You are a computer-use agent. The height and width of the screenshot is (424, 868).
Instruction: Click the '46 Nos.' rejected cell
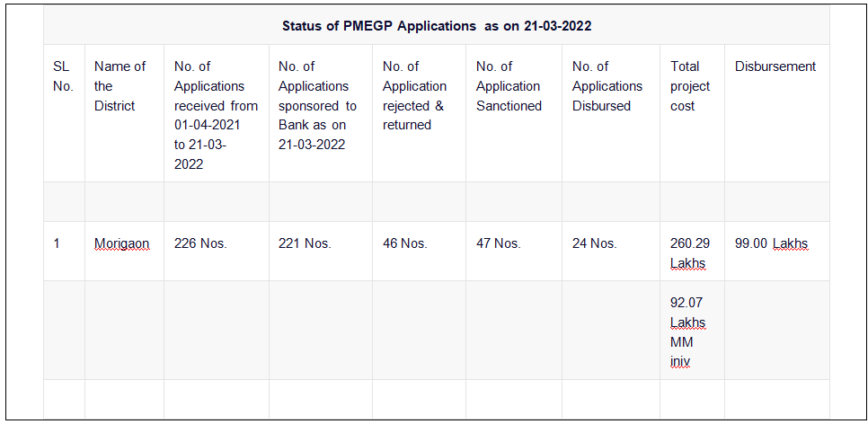point(419,251)
